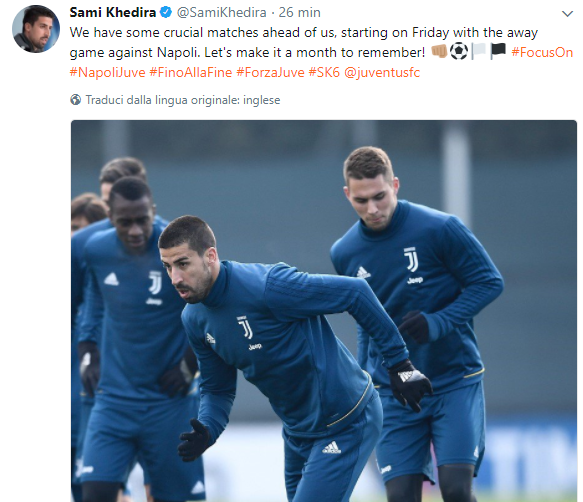
Task: Click the Sami Khedira display name
Action: (x=113, y=12)
